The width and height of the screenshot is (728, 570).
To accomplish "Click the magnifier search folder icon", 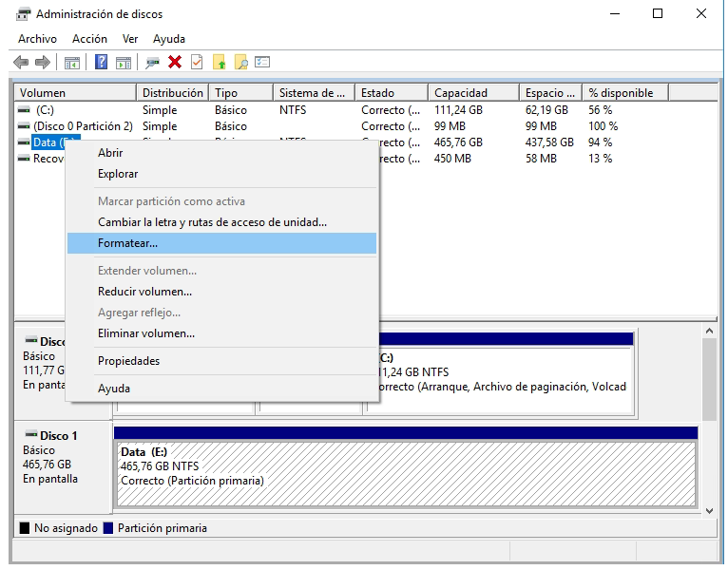I will (241, 63).
